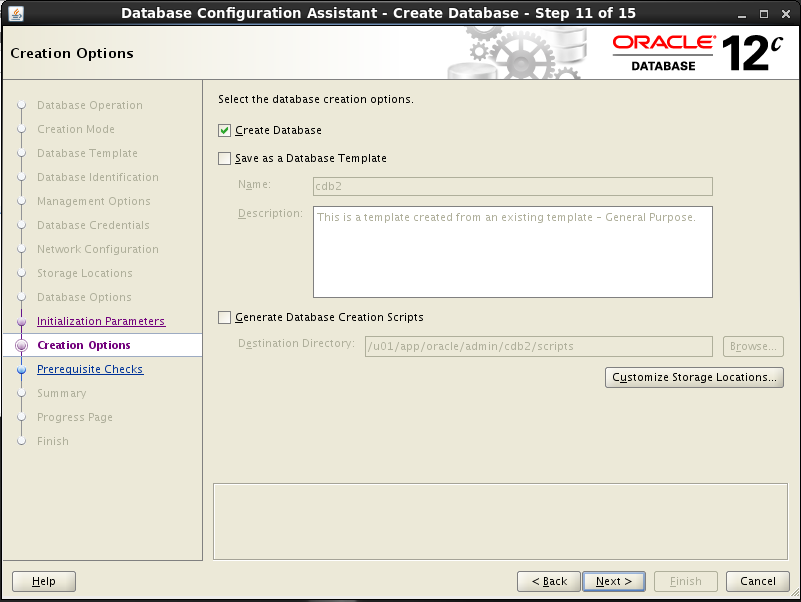Click the Java window icon in the title bar
This screenshot has height=602, width=801.
(16, 13)
